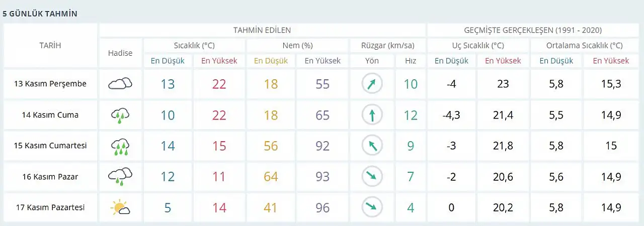This screenshot has height=226, width=644.
Task: Click the partly sunny icon for 17 Kasım Pazartesi
Action: tap(120, 207)
